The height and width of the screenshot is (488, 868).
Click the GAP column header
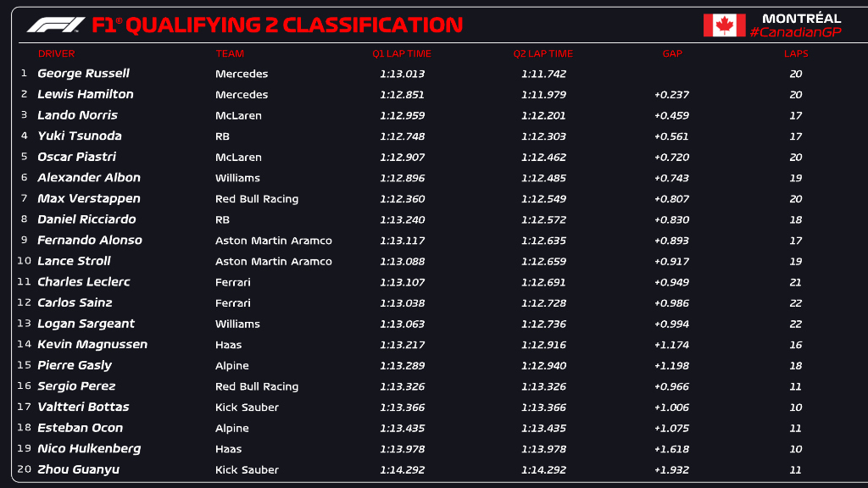672,53
